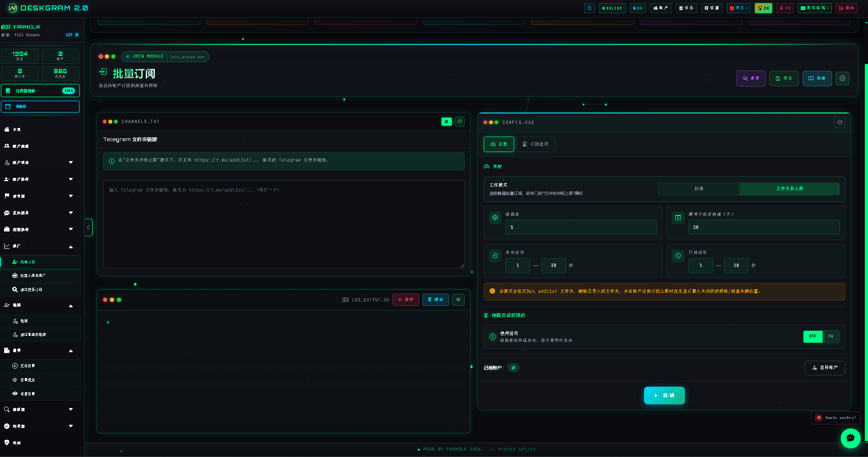Viewport: 868px width, 457px height.
Task: Click the refresh icon in CHANNELS.TXT panel
Action: [460, 122]
